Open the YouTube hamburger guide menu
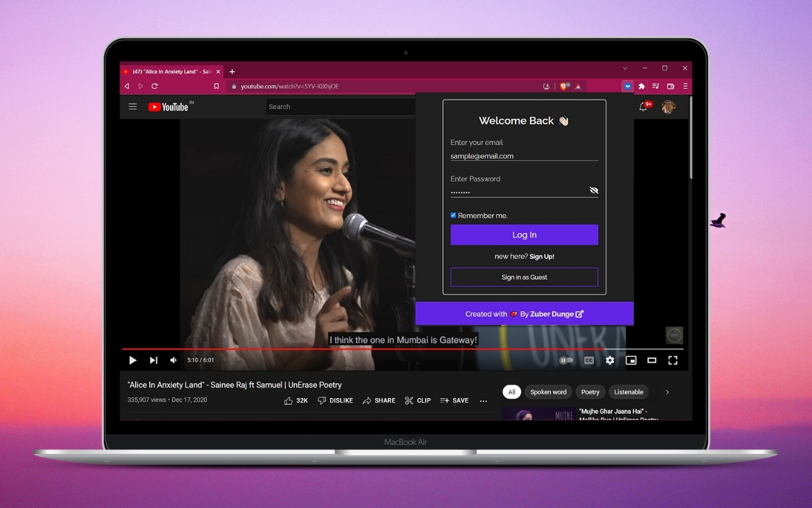 click(133, 107)
